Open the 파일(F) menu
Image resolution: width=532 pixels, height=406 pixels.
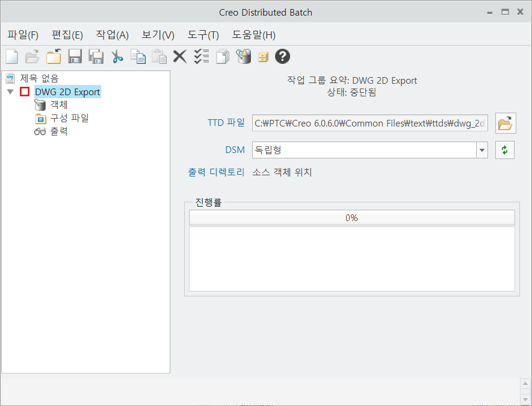tap(23, 34)
